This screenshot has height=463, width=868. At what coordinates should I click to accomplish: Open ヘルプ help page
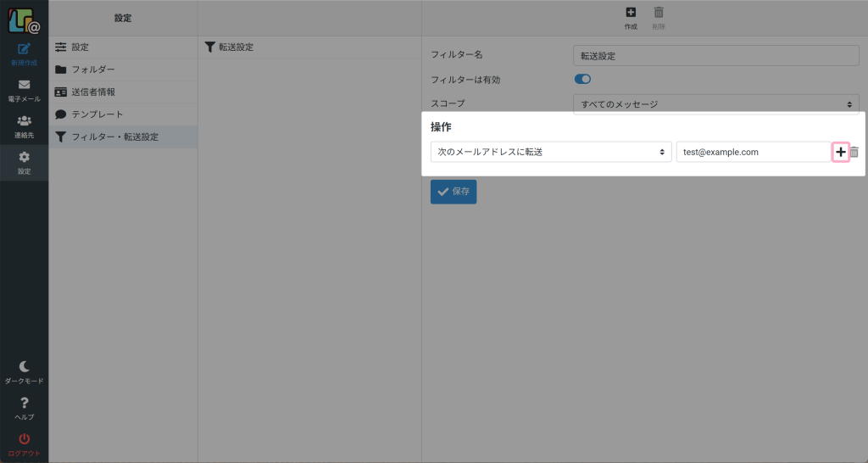point(24,409)
